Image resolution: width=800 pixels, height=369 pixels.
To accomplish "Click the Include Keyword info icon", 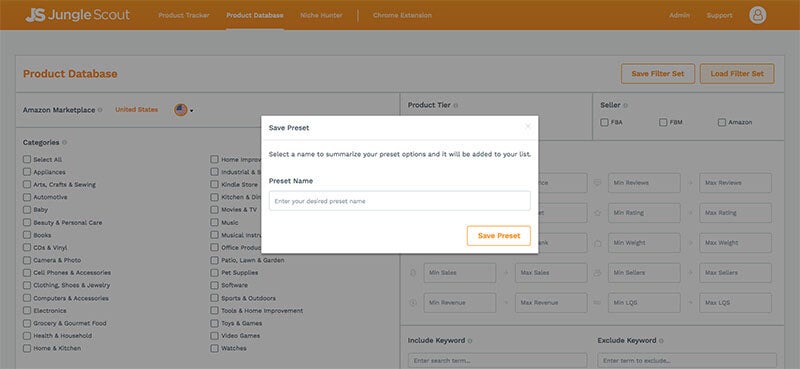I will click(x=470, y=341).
